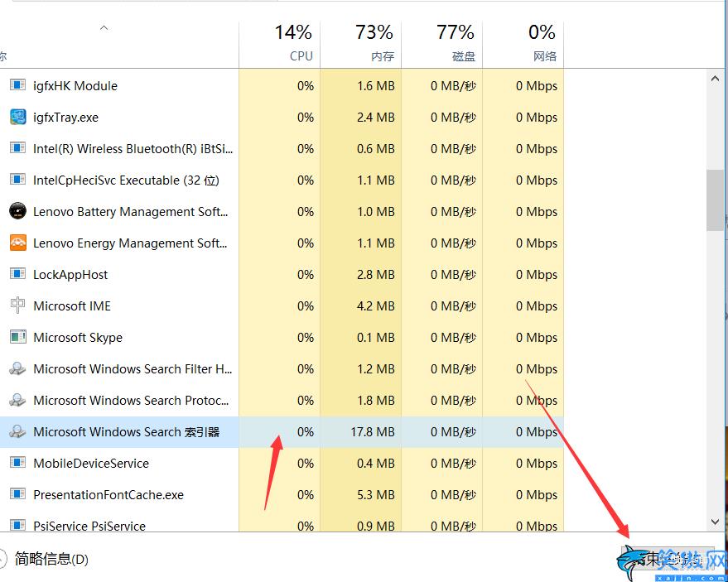Viewport: 728px width, 582px height.
Task: Select the Intel(R) Wireless Bluetooth(R) process name
Action: (x=133, y=149)
